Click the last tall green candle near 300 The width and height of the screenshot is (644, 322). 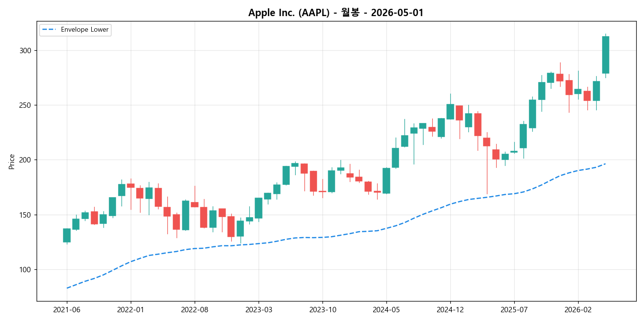point(605,55)
